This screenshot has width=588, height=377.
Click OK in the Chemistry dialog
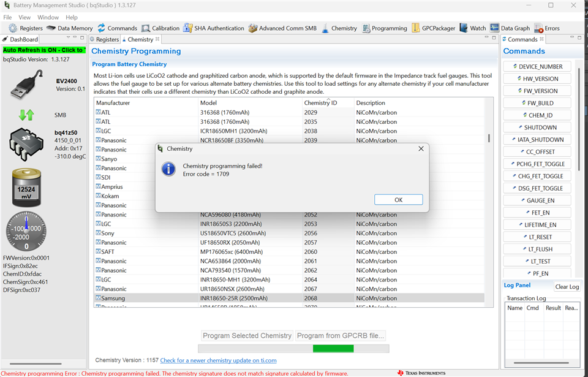pos(398,200)
